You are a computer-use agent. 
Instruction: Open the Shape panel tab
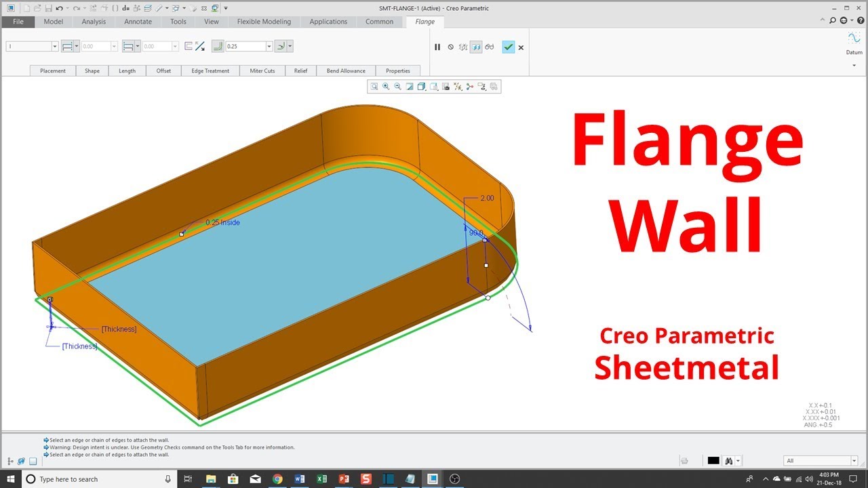(92, 70)
